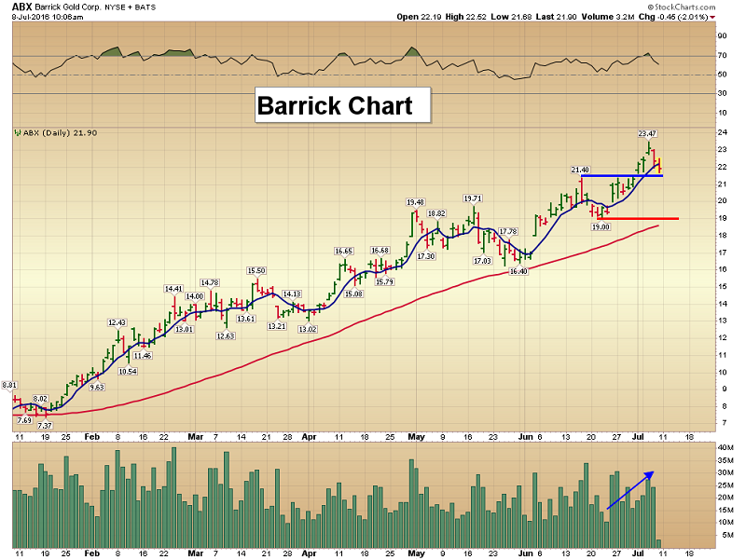The image size is (746, 560).
Task: Select the 14.13 price label
Action: click(x=292, y=294)
